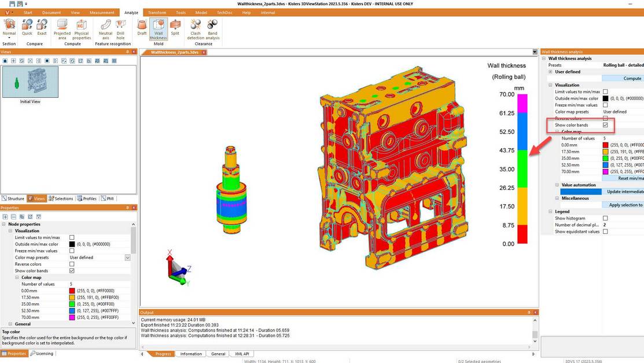
Task: Pin the Output panel
Action: click(x=529, y=313)
